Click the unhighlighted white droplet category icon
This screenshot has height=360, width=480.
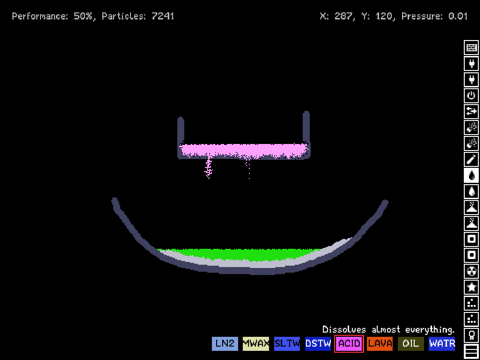click(471, 191)
